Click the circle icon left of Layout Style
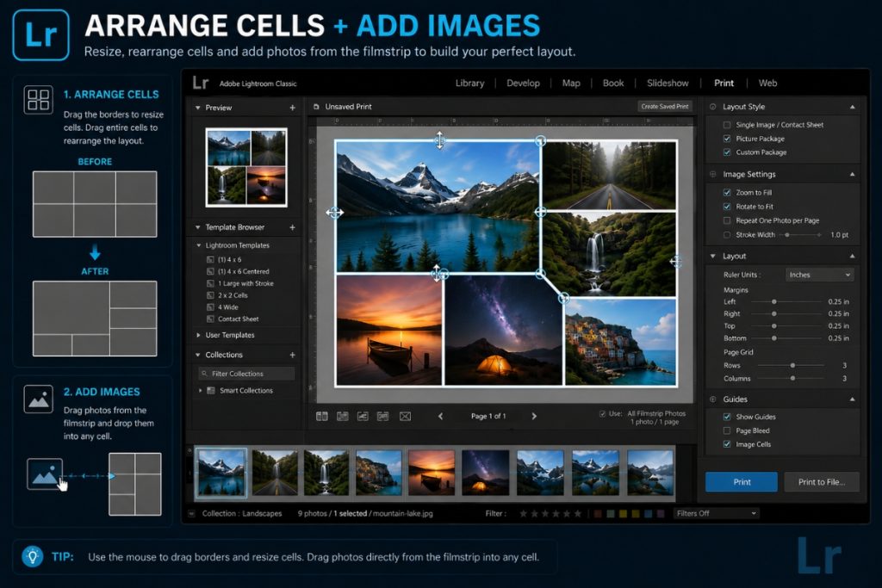 click(712, 106)
